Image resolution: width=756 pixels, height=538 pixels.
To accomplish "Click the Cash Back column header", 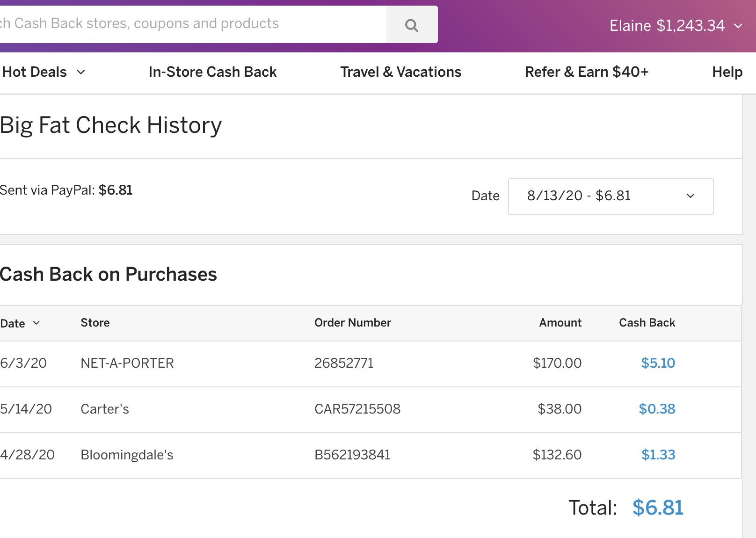I will pos(647,323).
